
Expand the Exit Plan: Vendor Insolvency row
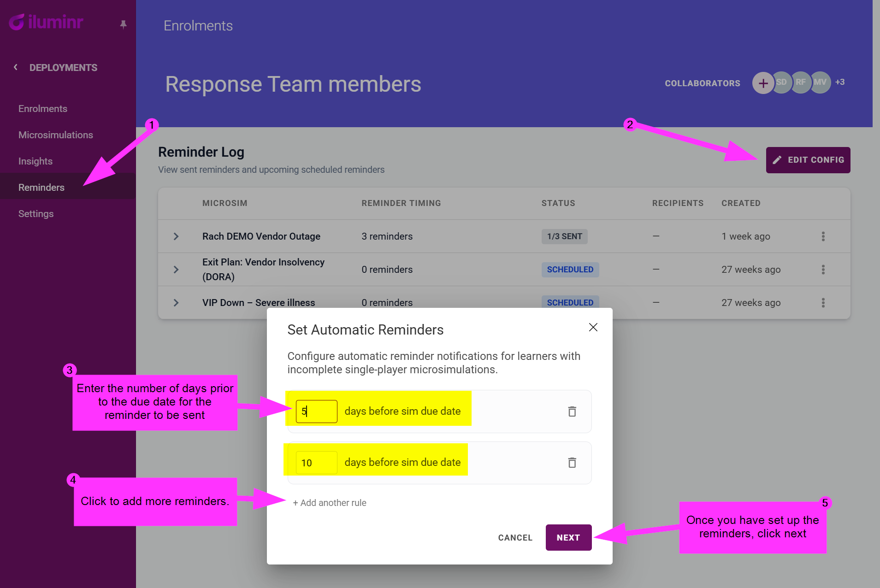(176, 270)
